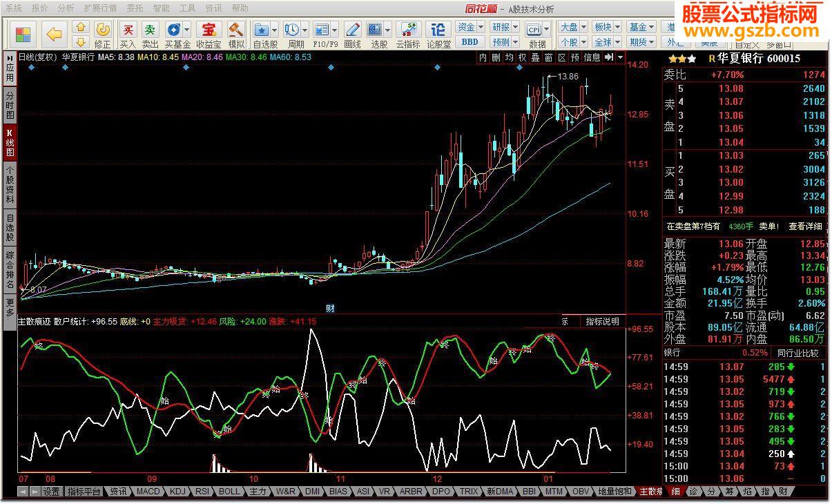Expand the F10/F9 dropdown arrow
This screenshot has height=504, width=832.
[334, 30]
